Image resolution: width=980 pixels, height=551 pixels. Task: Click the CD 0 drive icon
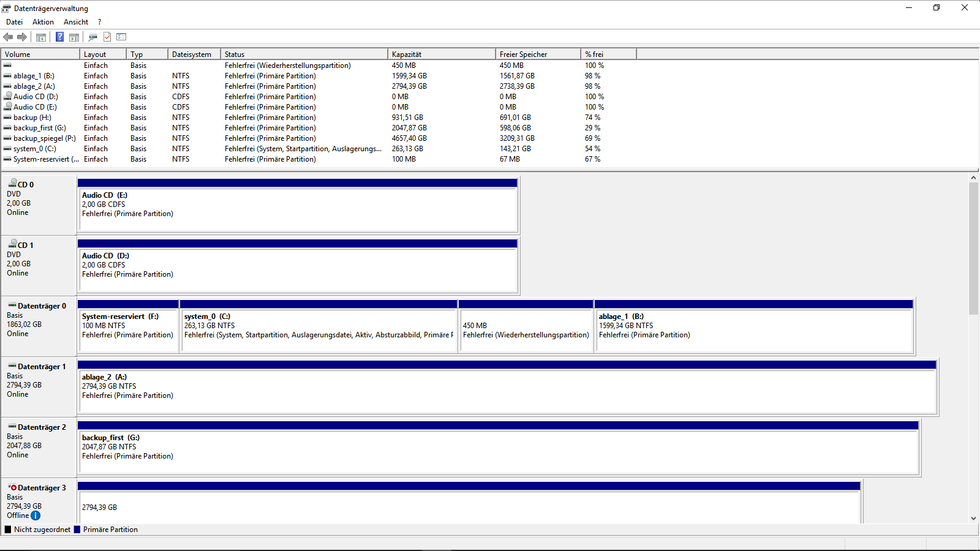tap(12, 183)
